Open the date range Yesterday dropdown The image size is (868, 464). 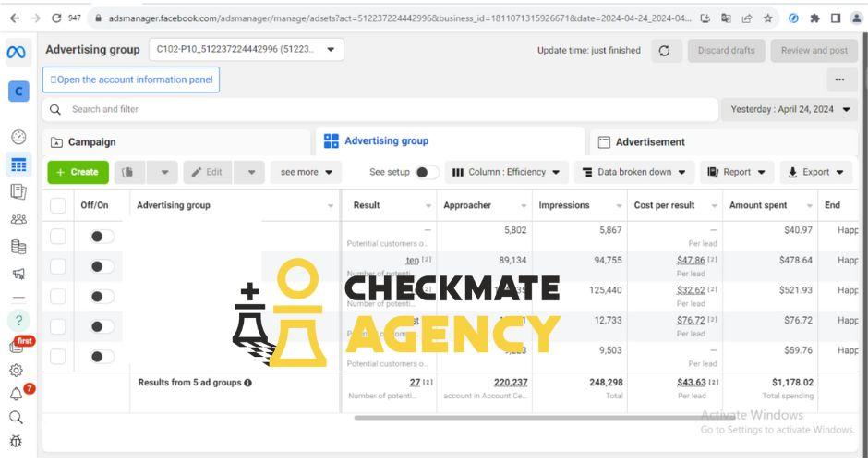coord(790,110)
